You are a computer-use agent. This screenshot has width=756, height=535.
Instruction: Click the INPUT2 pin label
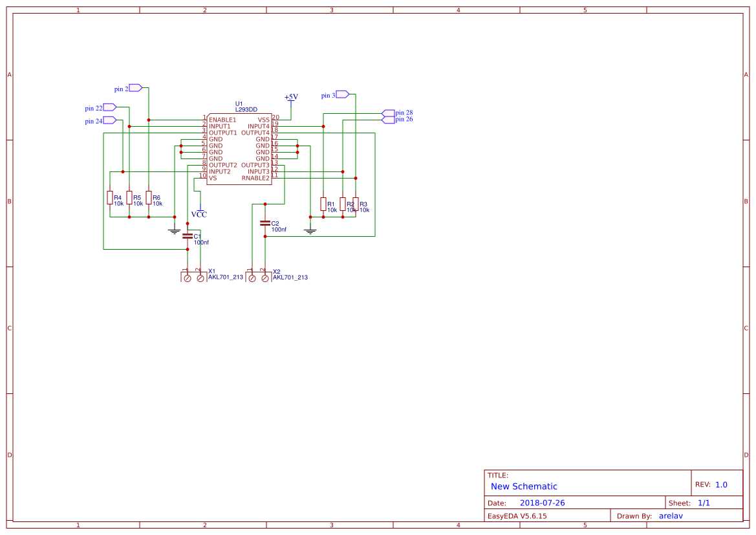coord(219,171)
